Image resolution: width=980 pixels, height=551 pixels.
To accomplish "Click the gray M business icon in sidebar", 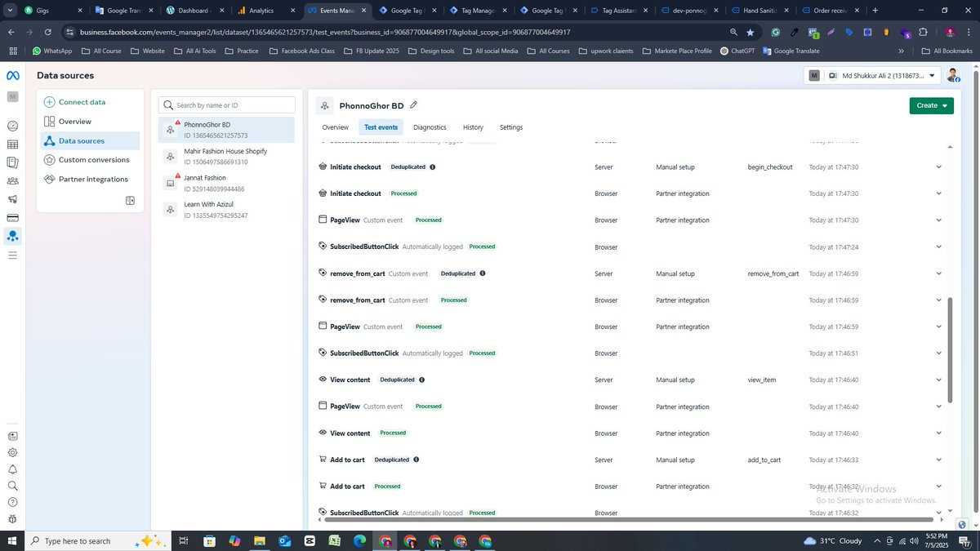I will click(12, 96).
